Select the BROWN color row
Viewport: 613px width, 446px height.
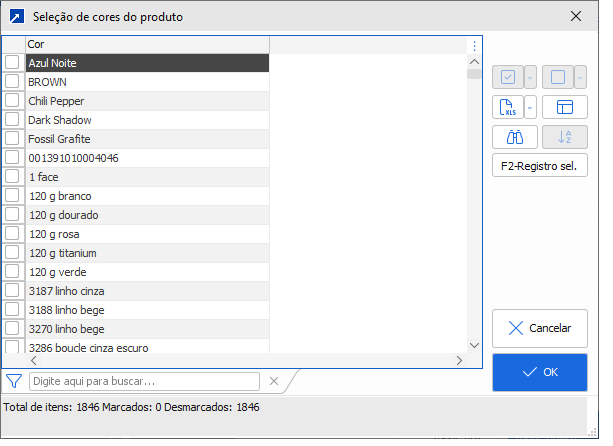pos(147,82)
